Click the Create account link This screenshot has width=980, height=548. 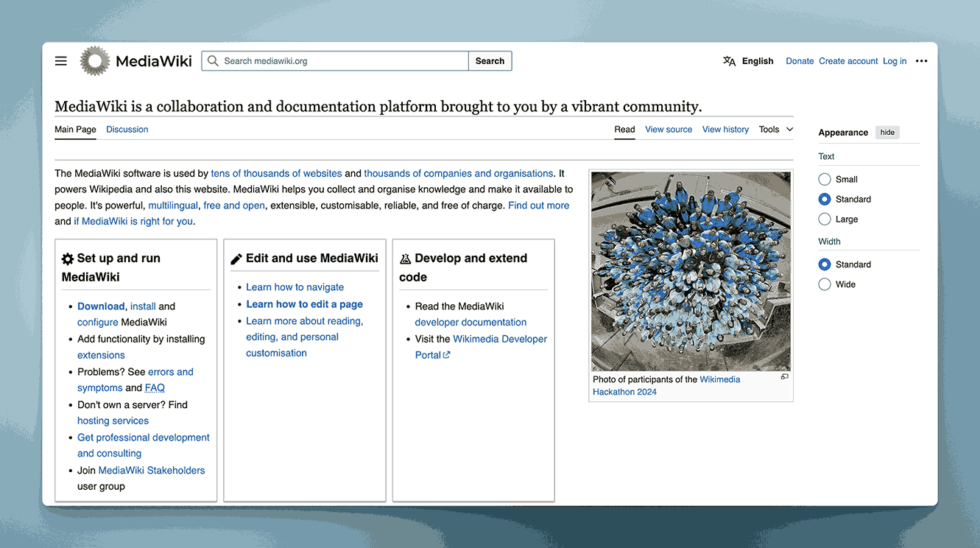pos(848,61)
